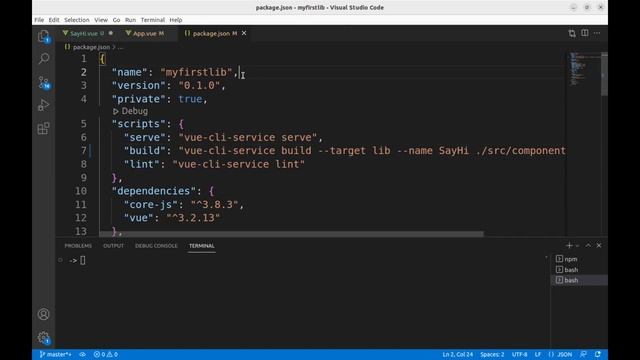Switch to the DEBUG CONSOLE tab
640x360 pixels.
pos(156,246)
